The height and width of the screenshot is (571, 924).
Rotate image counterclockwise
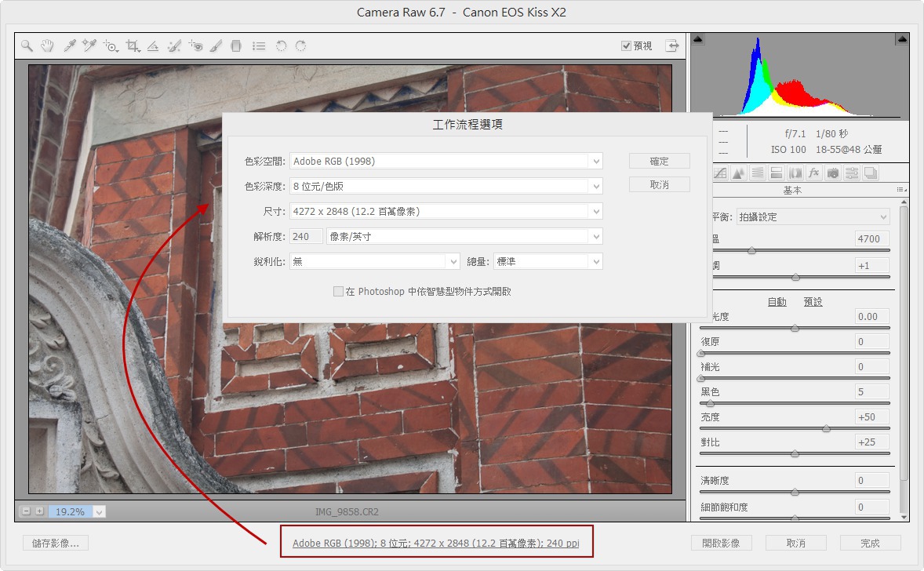[281, 45]
